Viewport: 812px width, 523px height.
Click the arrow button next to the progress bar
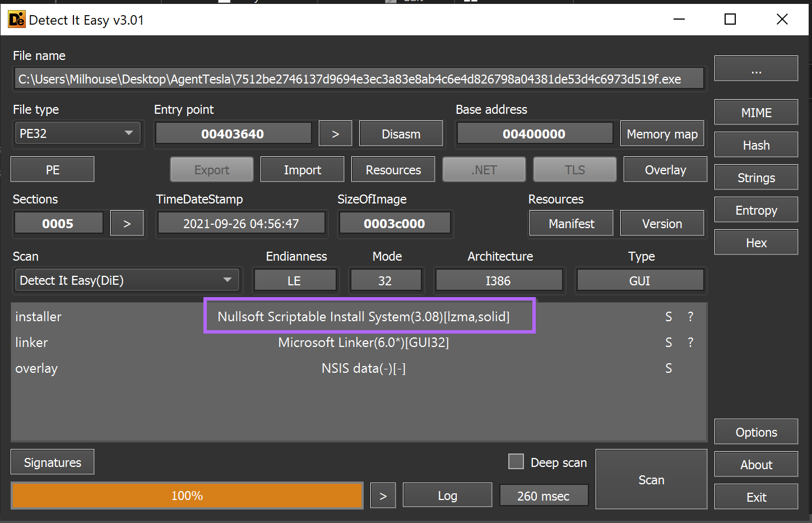[x=383, y=496]
